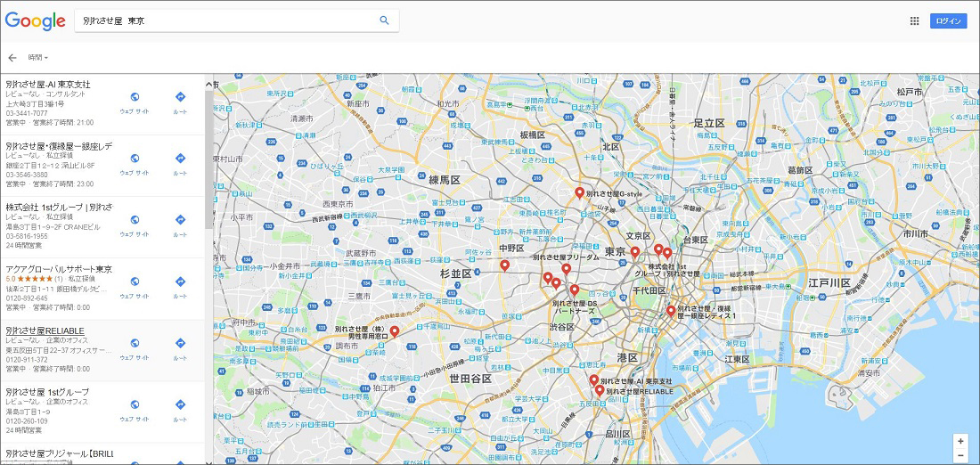This screenshot has width=980, height=465.
Task: Open website icon for 別れさせ屋 1stグループ
Action: click(135, 404)
